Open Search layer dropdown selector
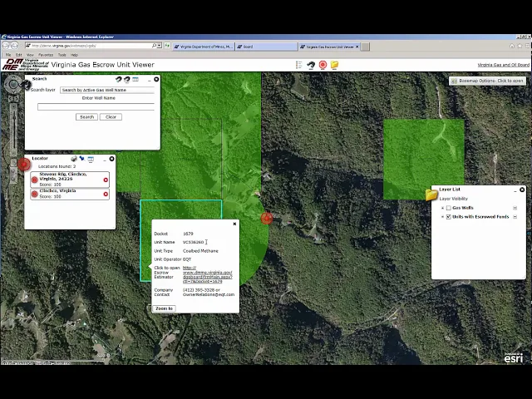Viewport: 532px width, 399px height. click(106, 90)
